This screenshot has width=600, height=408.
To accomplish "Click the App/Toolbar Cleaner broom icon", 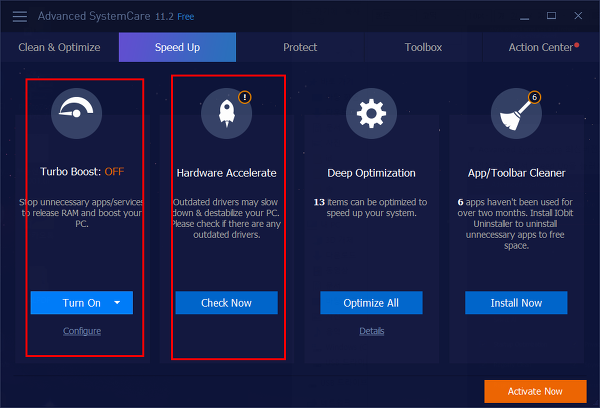I will point(516,113).
